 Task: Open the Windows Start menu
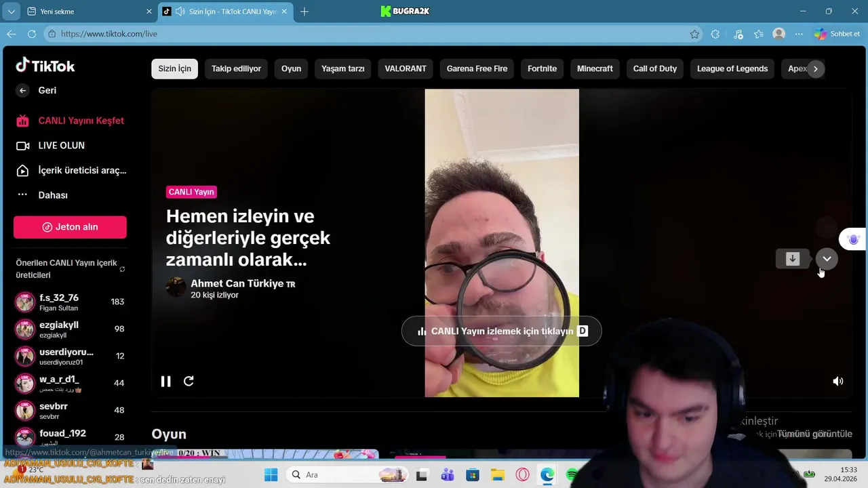(x=271, y=475)
